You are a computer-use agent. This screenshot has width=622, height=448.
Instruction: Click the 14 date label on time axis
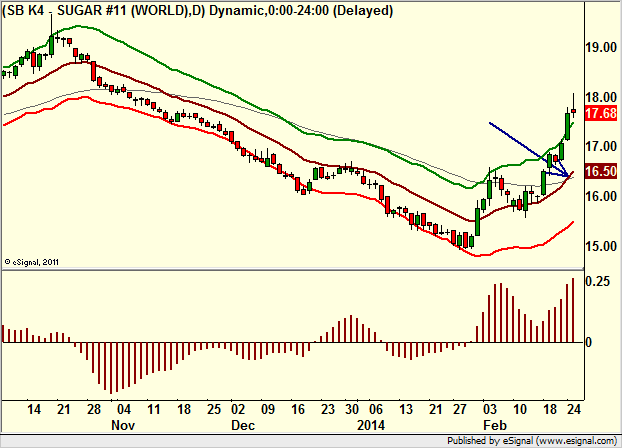34,409
